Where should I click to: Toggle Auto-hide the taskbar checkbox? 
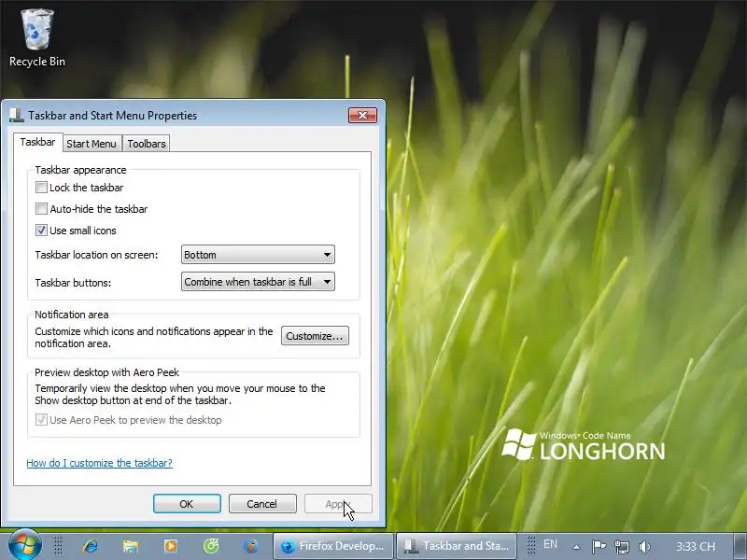point(41,209)
